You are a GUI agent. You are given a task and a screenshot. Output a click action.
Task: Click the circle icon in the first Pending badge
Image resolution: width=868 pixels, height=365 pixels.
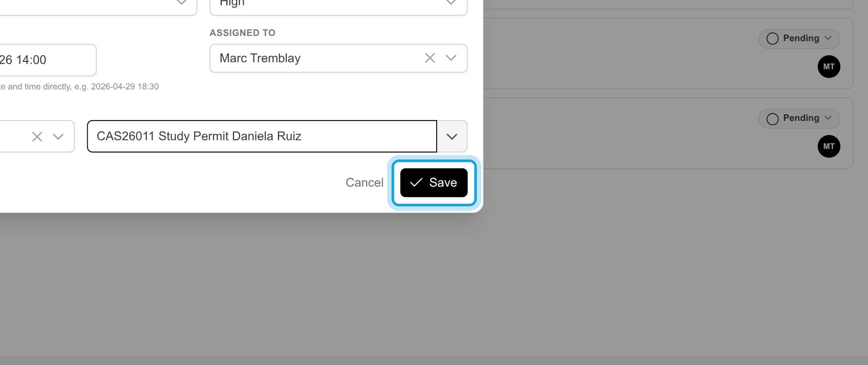tap(773, 39)
